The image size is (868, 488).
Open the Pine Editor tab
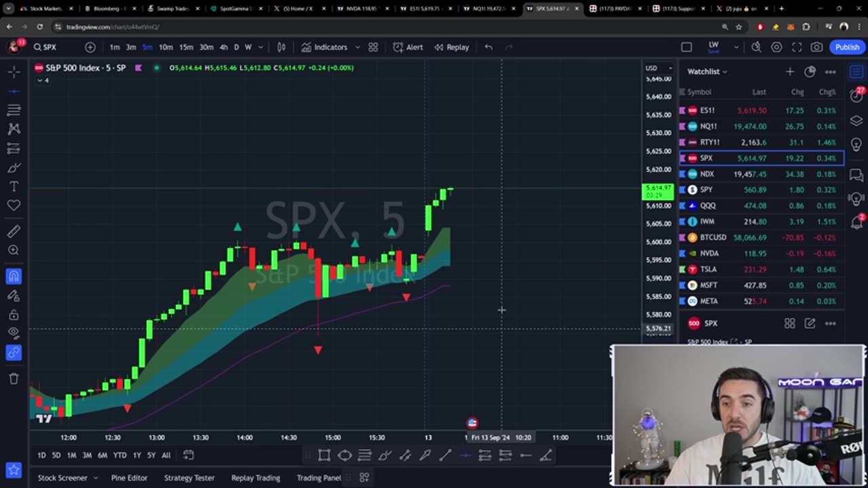pos(129,478)
